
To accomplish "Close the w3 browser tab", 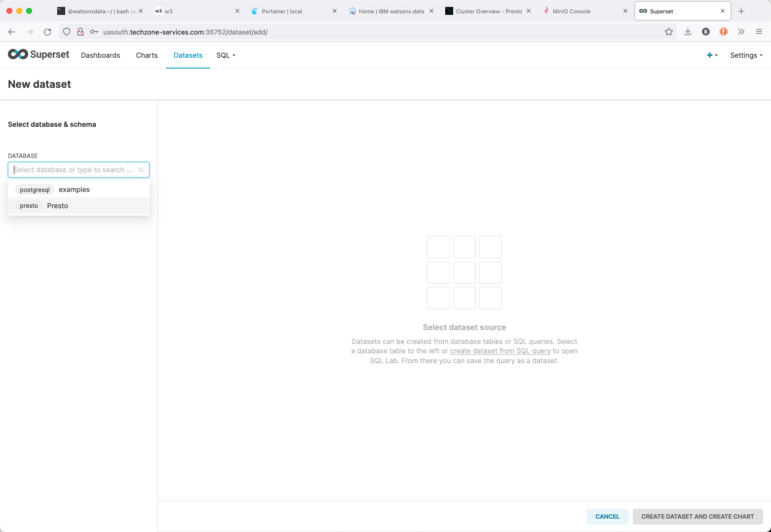I will point(237,11).
